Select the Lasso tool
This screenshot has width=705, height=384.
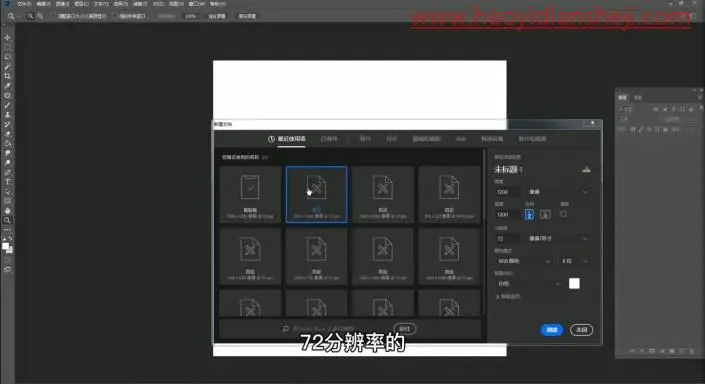tap(7, 57)
